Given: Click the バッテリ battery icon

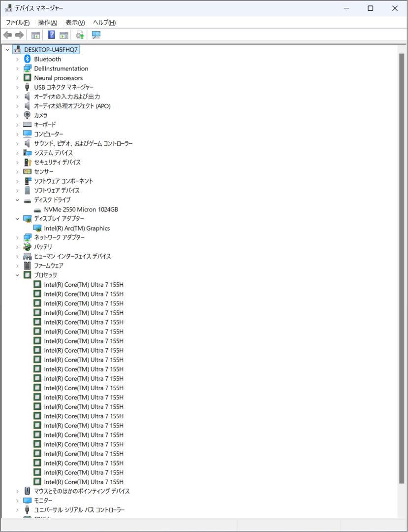Looking at the screenshot, I should pos(28,247).
